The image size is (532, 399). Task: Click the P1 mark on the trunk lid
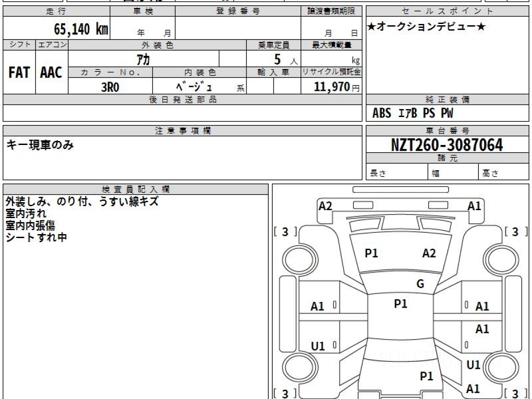click(x=426, y=376)
